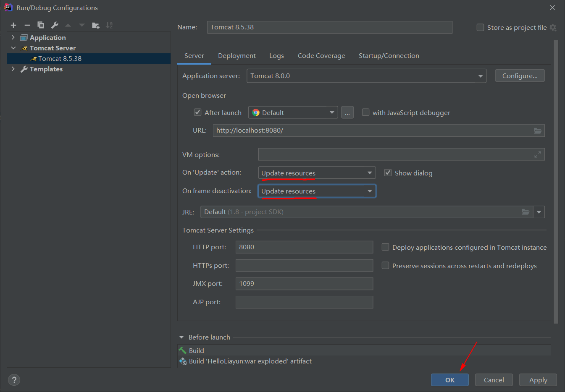The image size is (565, 392).
Task: Open edit templates wrench icon
Action: 55,25
